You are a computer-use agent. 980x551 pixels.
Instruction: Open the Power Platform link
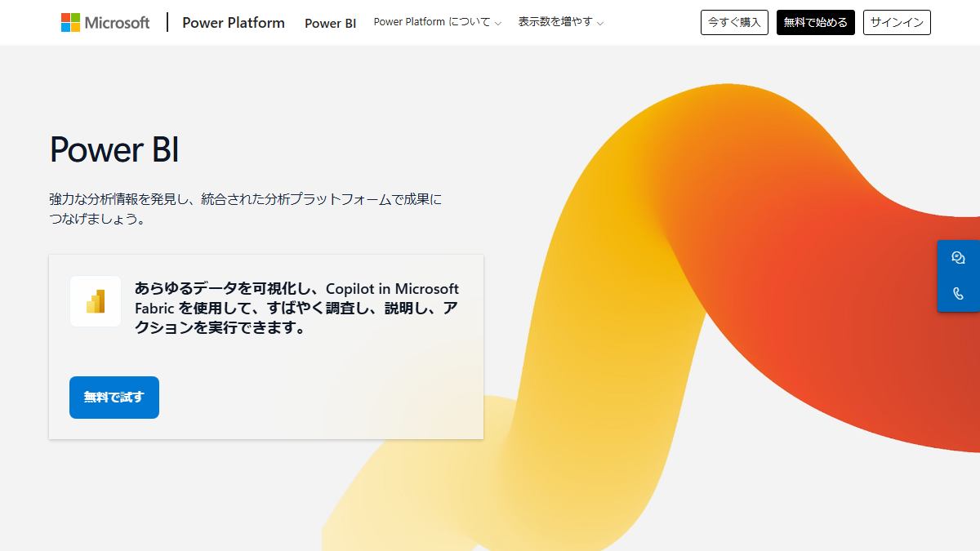[234, 23]
